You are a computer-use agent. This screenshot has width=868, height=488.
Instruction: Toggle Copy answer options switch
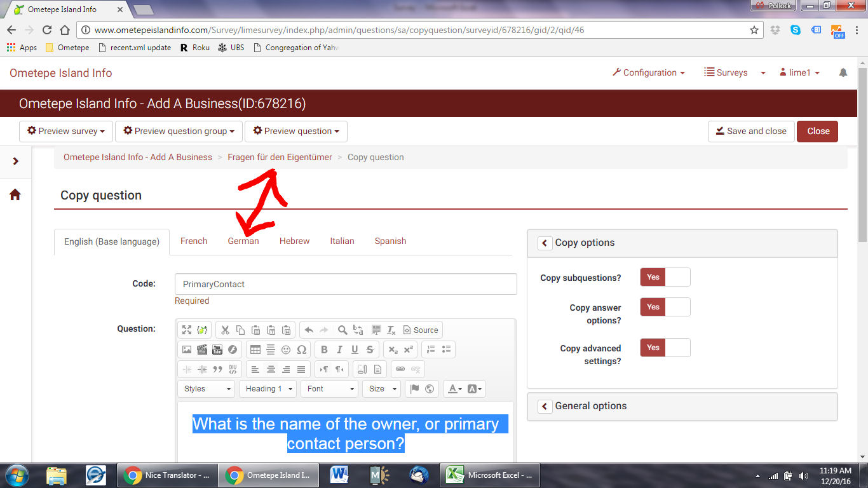[x=665, y=307]
